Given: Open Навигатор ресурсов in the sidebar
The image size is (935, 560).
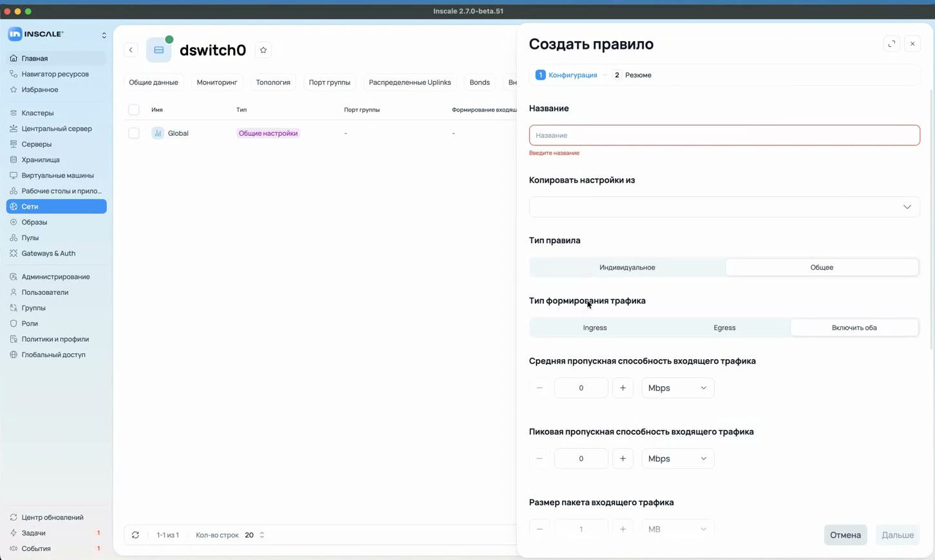Looking at the screenshot, I should pos(57,74).
